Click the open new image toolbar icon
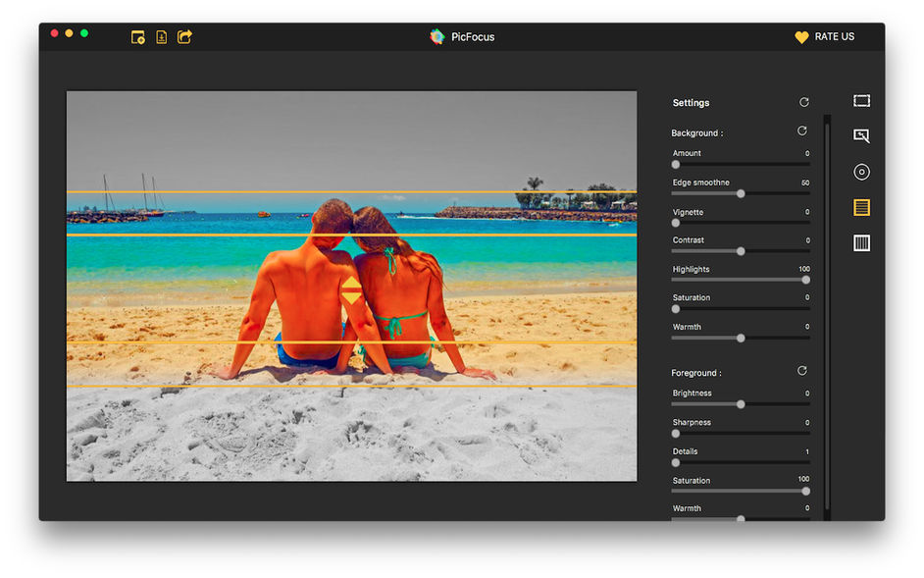This screenshot has width=924, height=578. click(138, 37)
